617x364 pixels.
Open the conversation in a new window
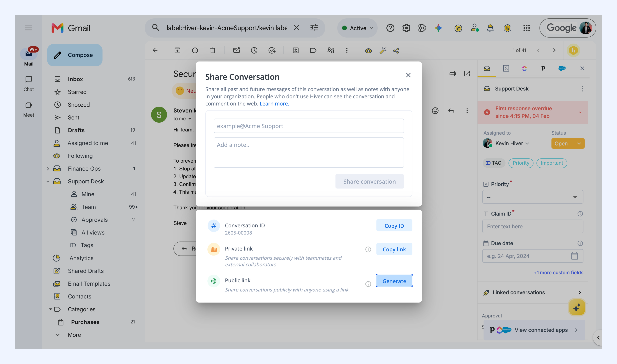pyautogui.click(x=467, y=73)
